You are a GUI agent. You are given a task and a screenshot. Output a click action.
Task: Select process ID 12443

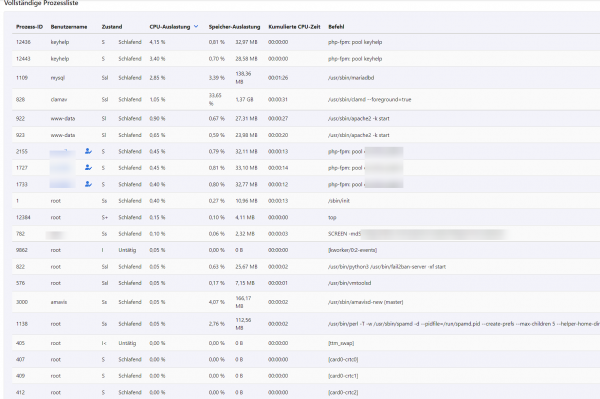tap(23, 59)
